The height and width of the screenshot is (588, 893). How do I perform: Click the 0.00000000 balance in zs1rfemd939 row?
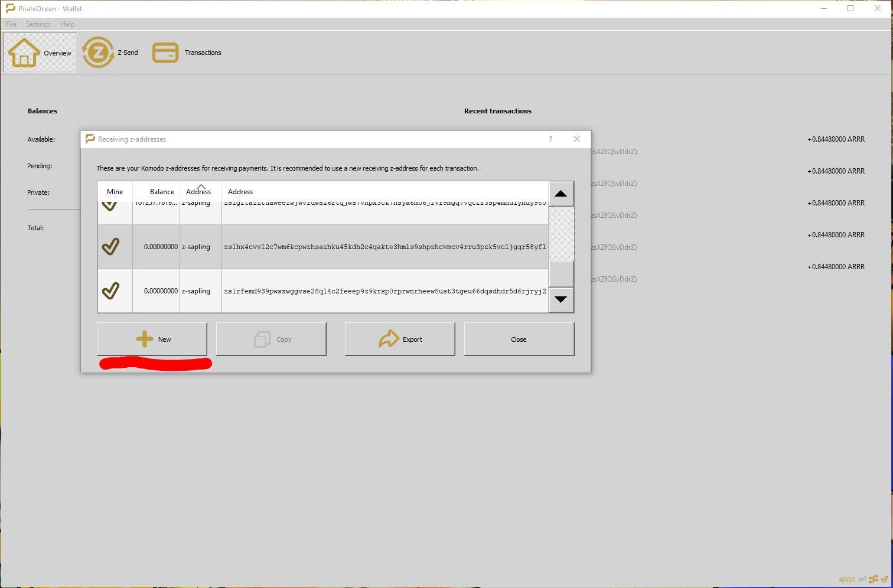click(161, 291)
